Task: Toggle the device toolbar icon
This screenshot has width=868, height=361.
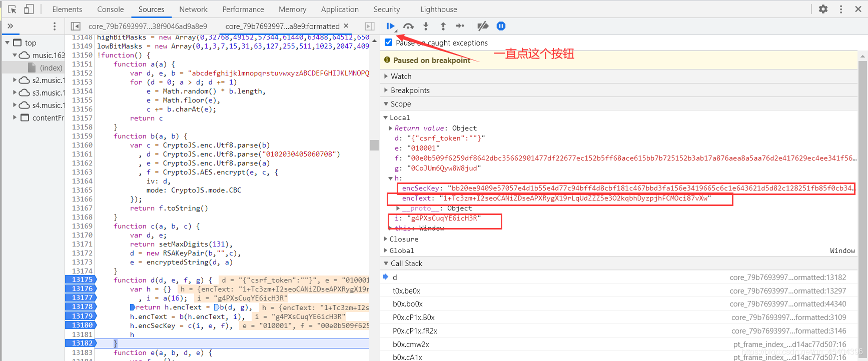Action: (x=29, y=9)
